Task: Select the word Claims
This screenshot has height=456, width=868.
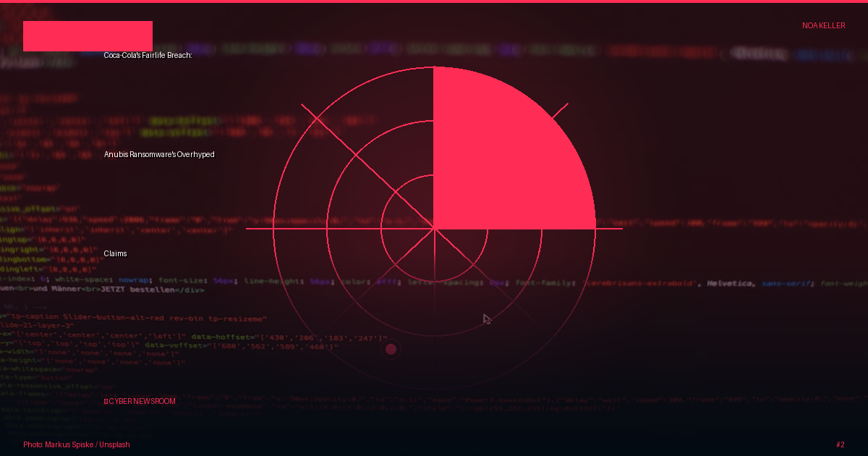Action: tap(115, 253)
